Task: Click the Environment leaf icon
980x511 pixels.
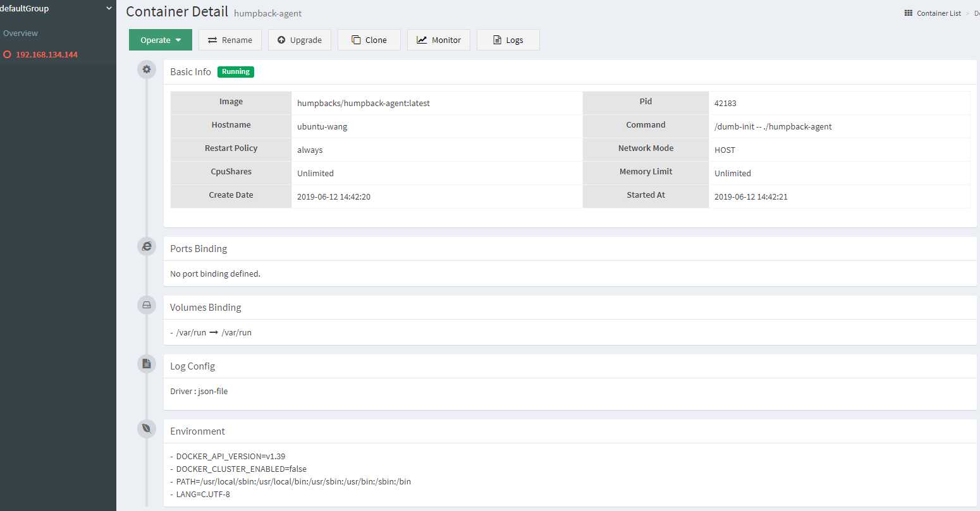Action: click(147, 429)
